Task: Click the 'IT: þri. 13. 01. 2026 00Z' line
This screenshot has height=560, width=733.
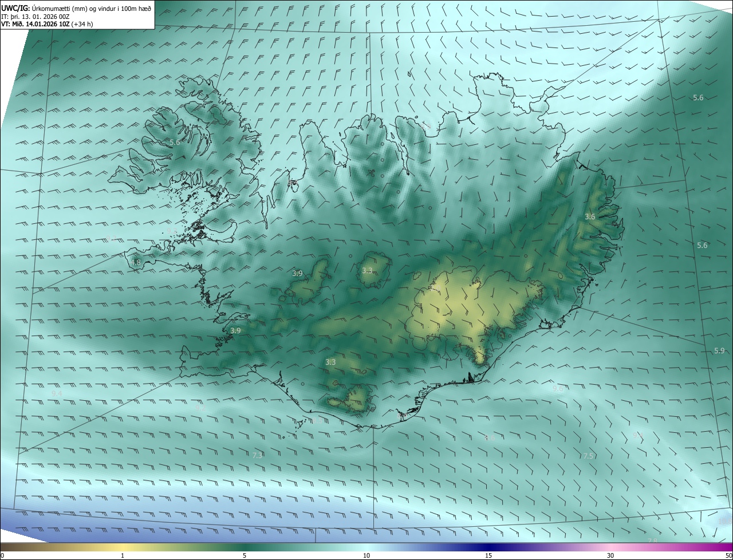Action: tap(36, 17)
